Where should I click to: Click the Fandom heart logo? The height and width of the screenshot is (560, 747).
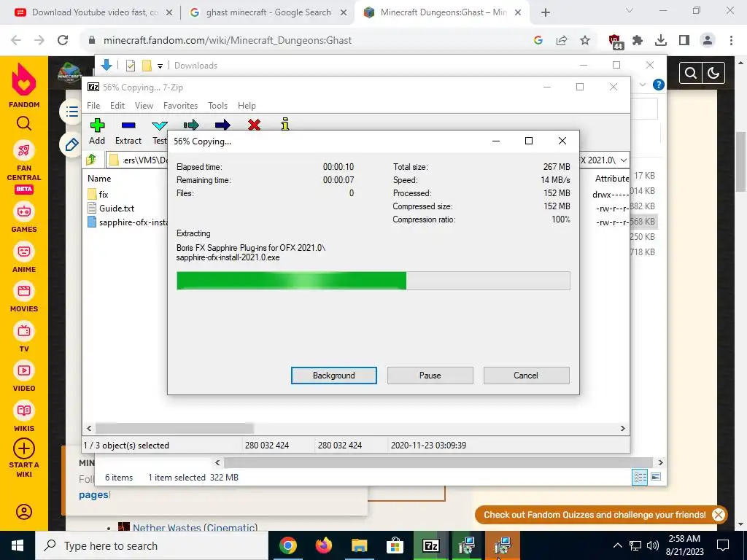(x=24, y=79)
